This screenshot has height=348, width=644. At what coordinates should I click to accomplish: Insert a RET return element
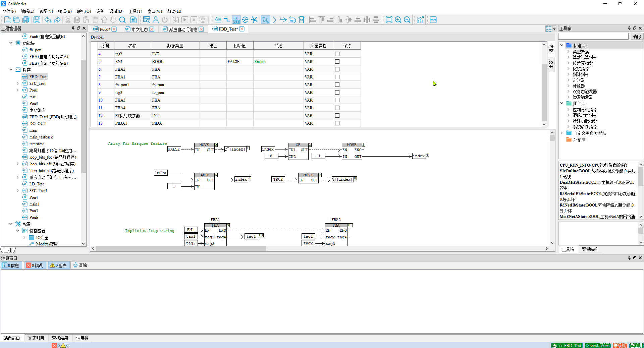click(x=292, y=20)
